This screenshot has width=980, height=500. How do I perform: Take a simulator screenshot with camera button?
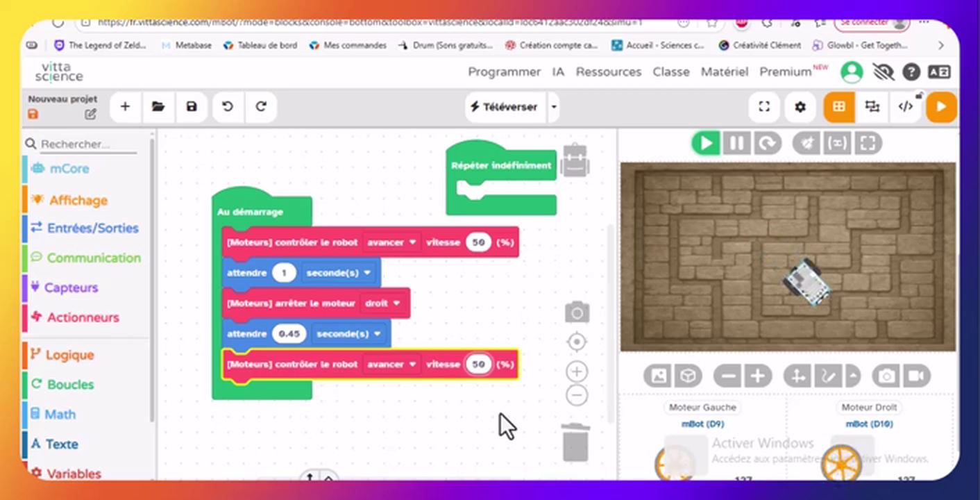pyautogui.click(x=886, y=376)
